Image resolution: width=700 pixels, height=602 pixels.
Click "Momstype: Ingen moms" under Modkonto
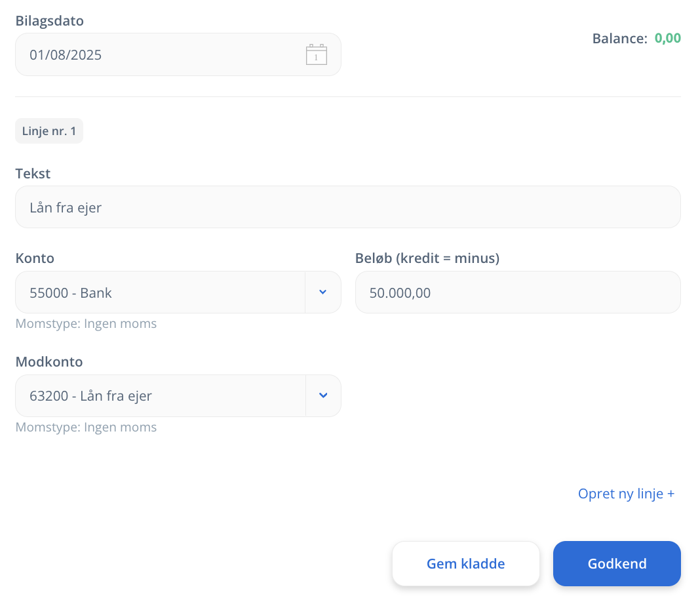[86, 427]
